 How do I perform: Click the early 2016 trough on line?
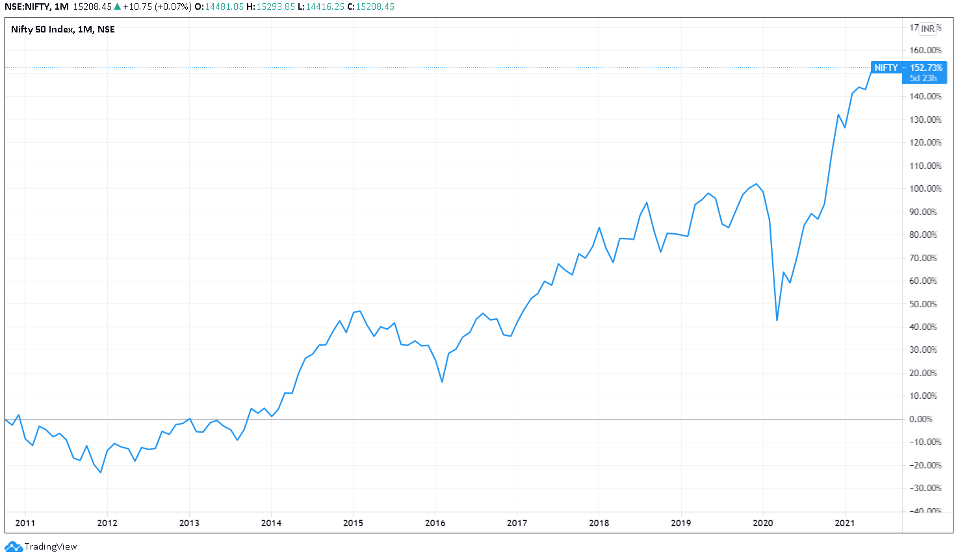pyautogui.click(x=442, y=381)
